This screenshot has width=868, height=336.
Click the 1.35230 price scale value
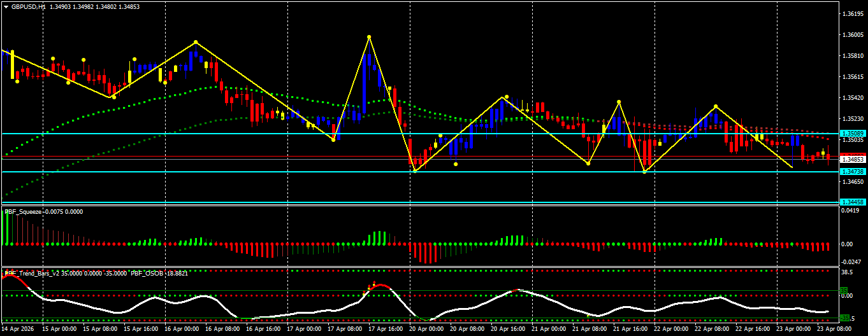852,118
